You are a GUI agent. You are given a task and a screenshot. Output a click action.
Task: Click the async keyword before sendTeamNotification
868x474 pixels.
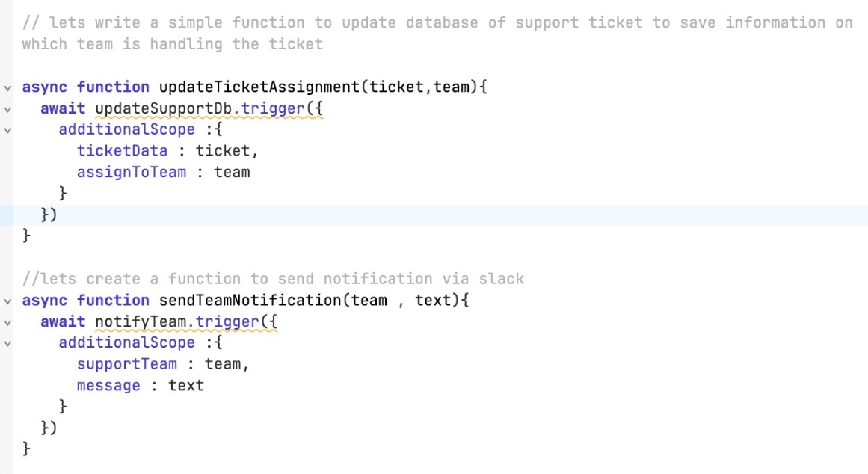tap(45, 301)
